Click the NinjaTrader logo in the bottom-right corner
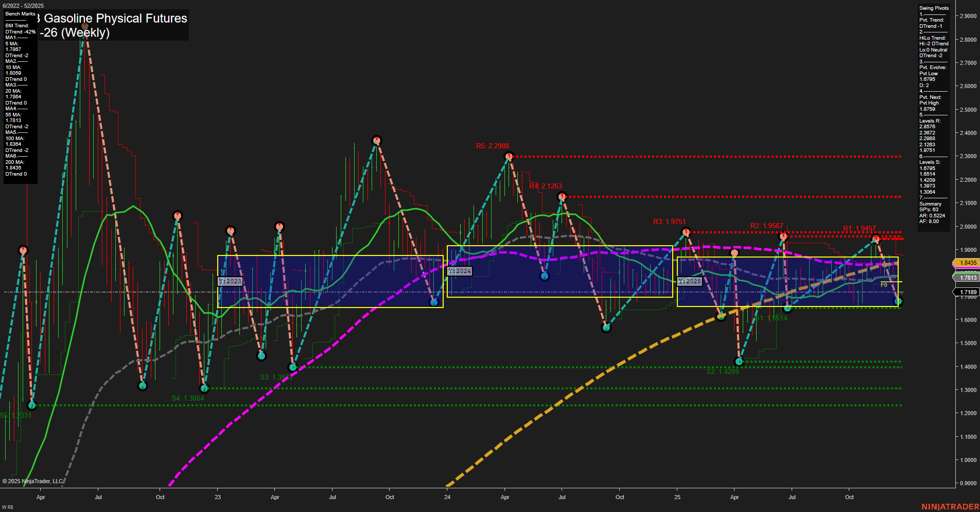 tap(951, 507)
